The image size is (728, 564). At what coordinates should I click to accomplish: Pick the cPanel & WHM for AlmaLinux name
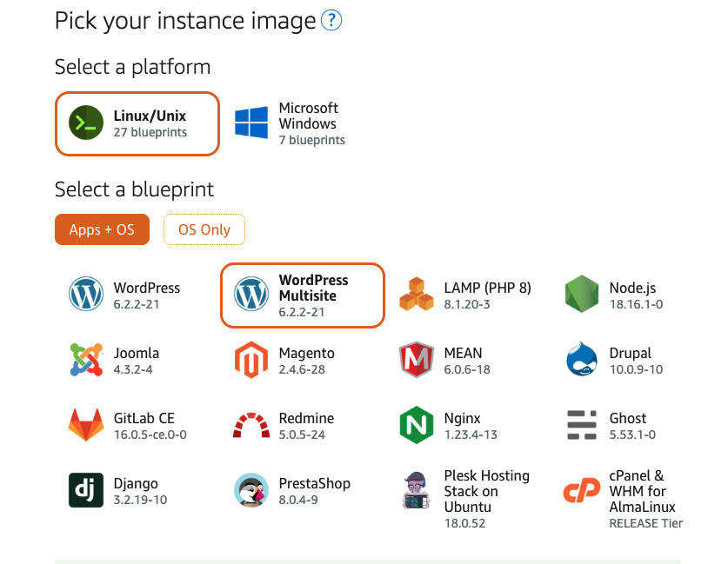pyautogui.click(x=642, y=491)
